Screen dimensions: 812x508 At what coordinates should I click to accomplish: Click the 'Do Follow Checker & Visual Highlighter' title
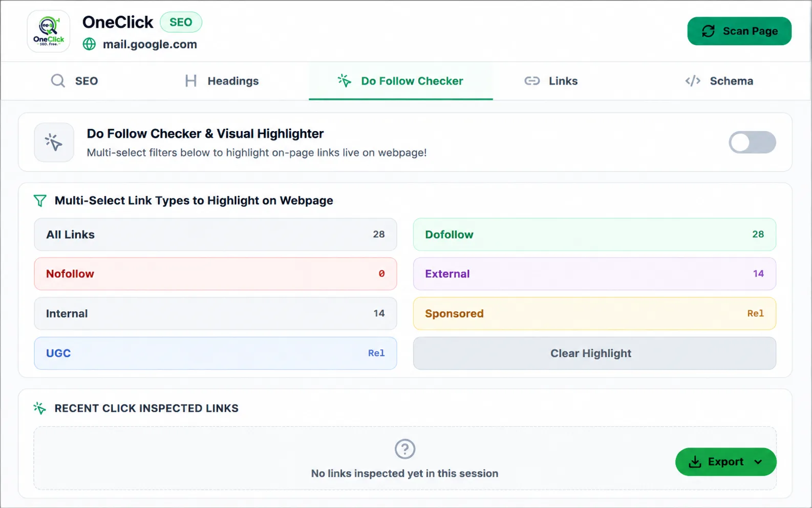coord(205,134)
